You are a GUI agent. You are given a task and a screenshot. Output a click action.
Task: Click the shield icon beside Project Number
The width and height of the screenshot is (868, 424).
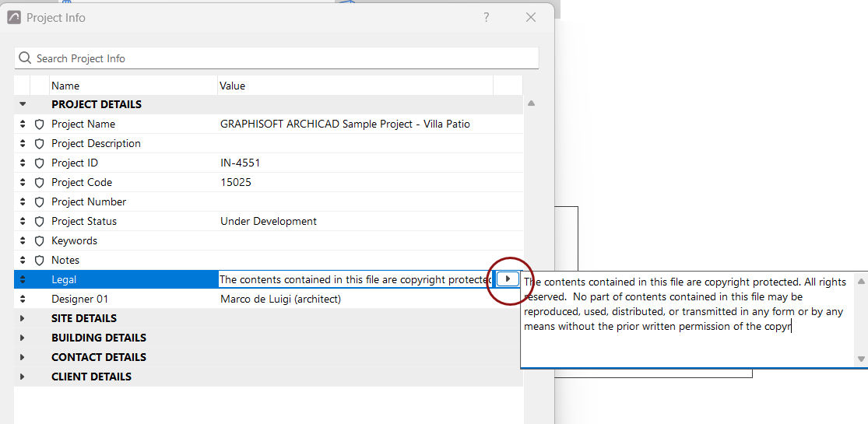(x=39, y=201)
